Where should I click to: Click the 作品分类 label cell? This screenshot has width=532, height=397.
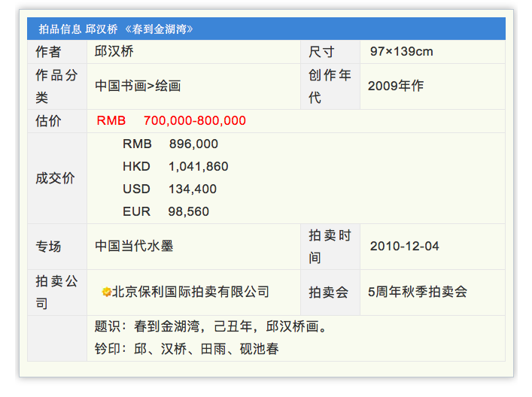(57, 86)
